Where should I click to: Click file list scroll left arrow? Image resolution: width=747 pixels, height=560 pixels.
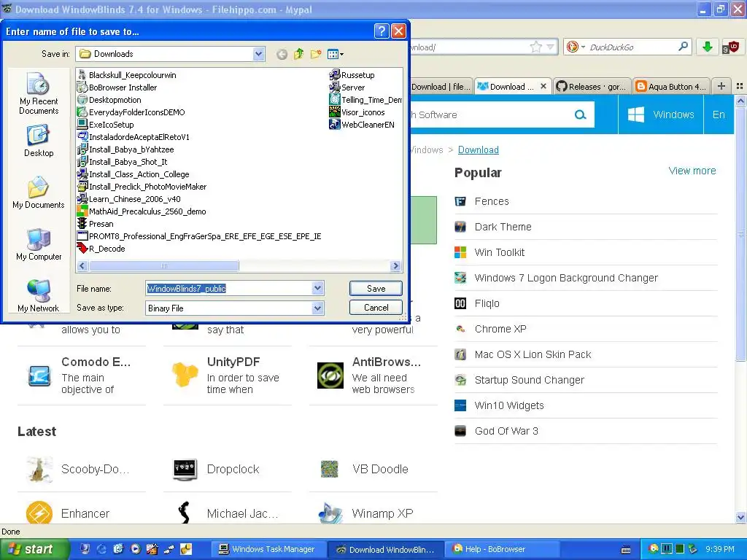(82, 265)
